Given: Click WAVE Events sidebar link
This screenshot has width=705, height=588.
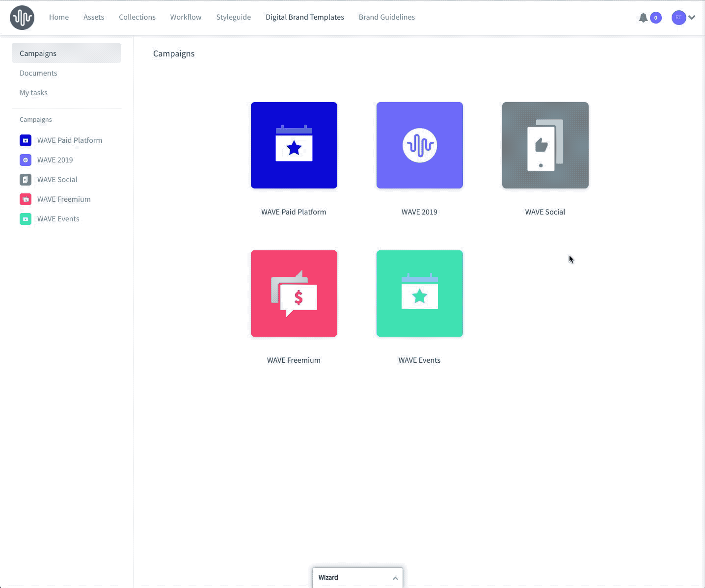Looking at the screenshot, I should (58, 219).
